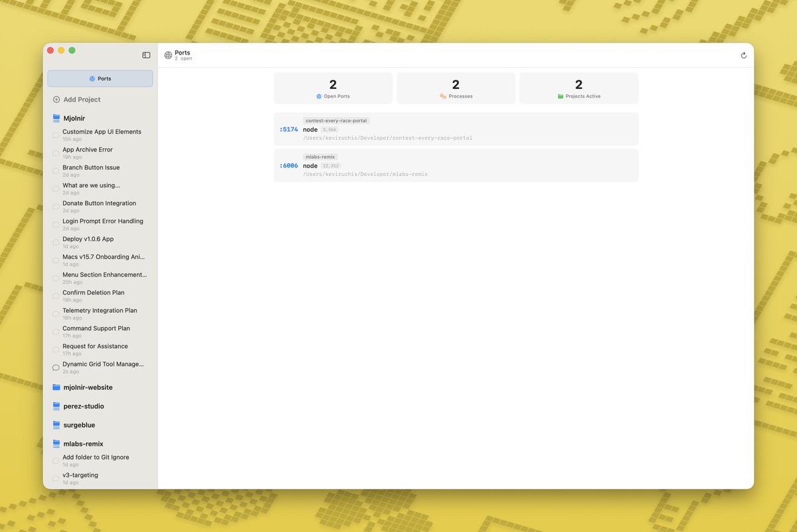Click the mjolnir-website folder icon

click(56, 387)
